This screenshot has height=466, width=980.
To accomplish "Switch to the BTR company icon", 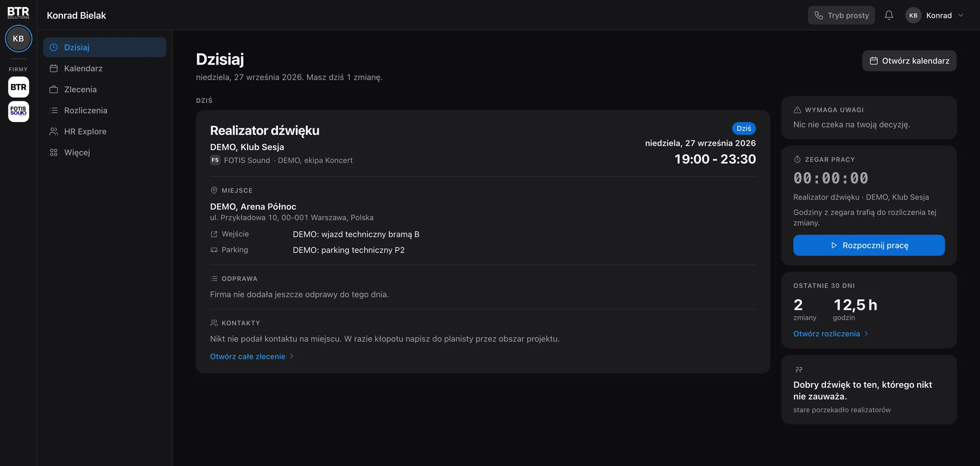I will [x=18, y=87].
